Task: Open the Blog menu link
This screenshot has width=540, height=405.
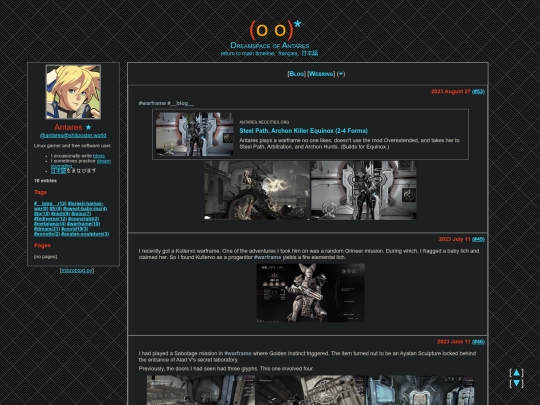Action: pos(297,74)
